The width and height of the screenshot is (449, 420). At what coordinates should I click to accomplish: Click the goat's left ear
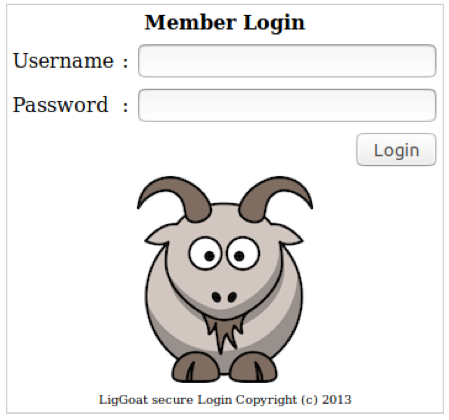(x=159, y=236)
